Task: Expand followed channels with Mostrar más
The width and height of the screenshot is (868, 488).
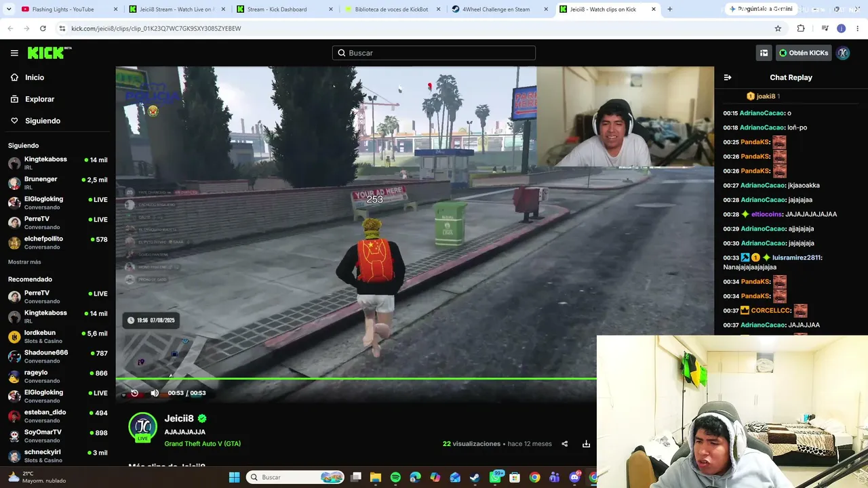Action: tap(24, 262)
